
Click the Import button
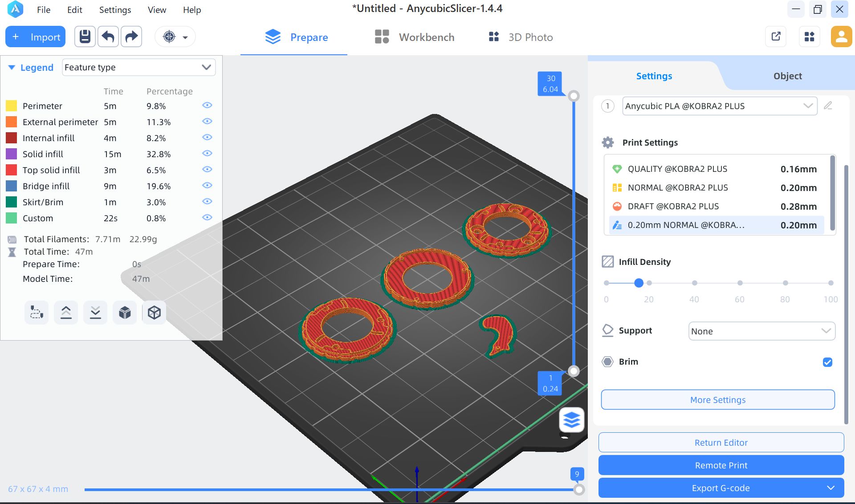pos(36,37)
